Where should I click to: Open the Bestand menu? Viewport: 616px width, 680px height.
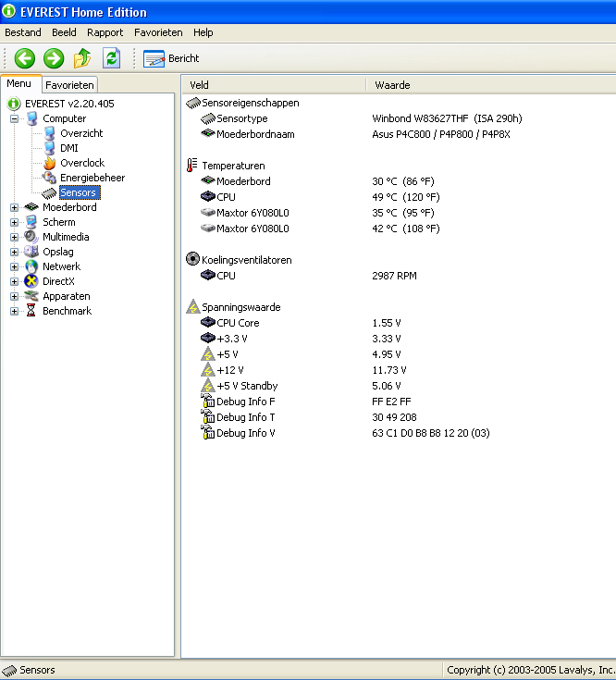pos(23,32)
